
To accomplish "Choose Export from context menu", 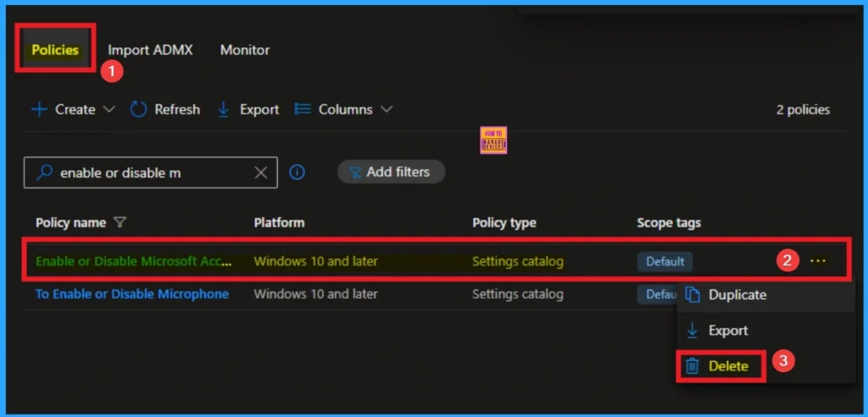I will click(766, 331).
